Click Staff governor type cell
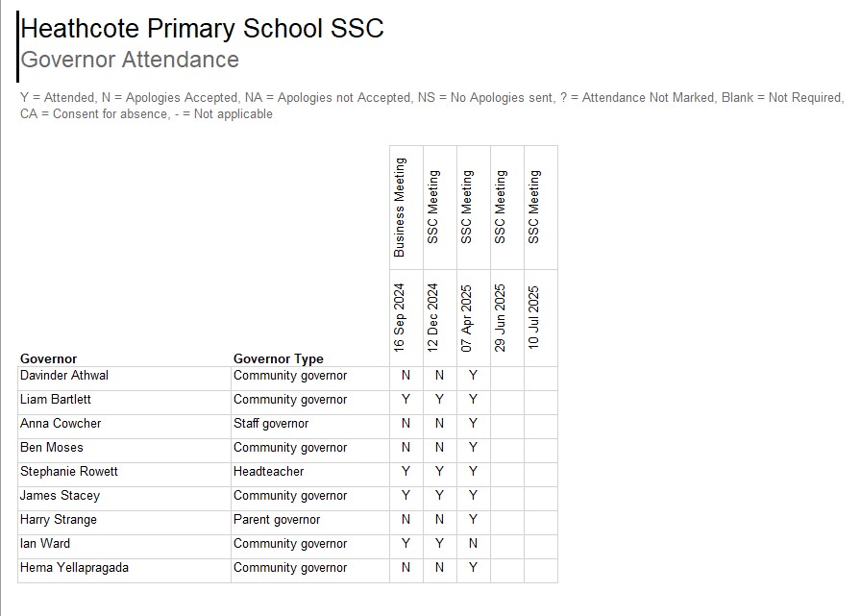 click(x=271, y=424)
